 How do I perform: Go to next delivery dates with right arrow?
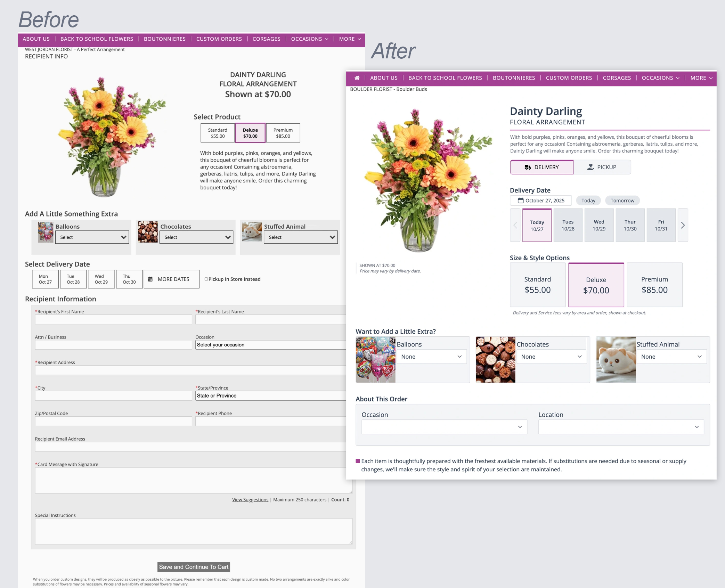coord(683,225)
